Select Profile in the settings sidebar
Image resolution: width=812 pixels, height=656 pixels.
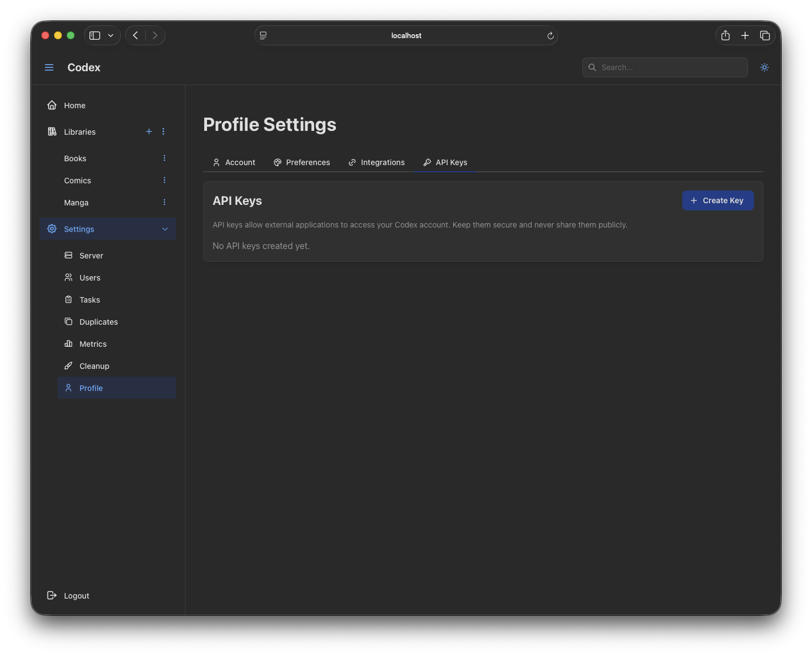(91, 388)
